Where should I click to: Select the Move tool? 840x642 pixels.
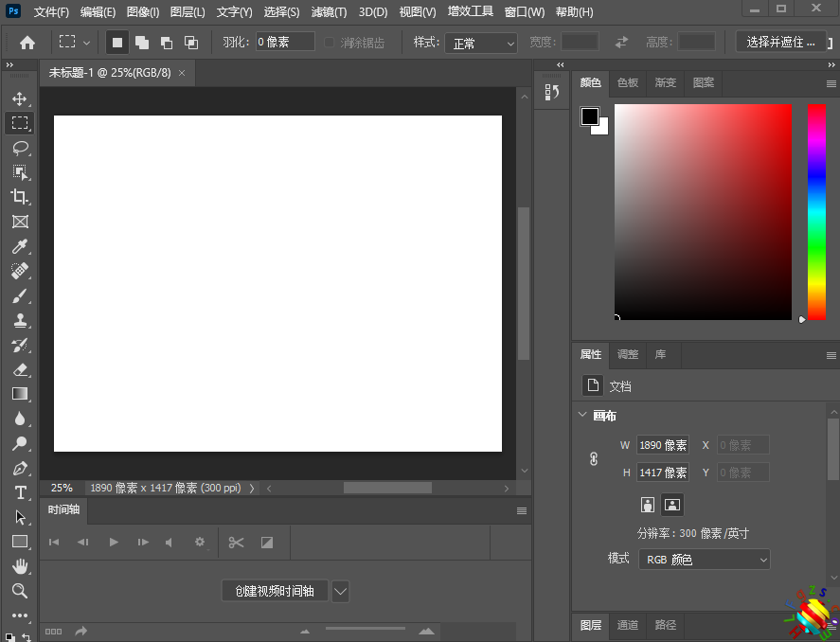coord(20,98)
